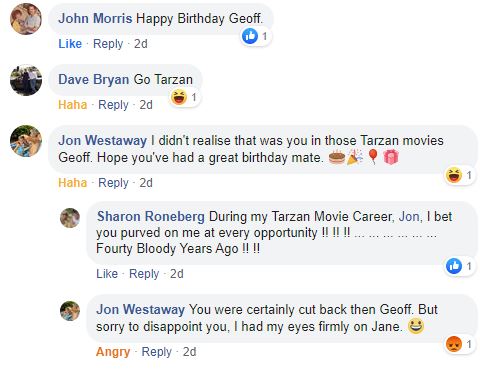
Task: Open Dave Bryan's profile picture
Action: coord(26,80)
